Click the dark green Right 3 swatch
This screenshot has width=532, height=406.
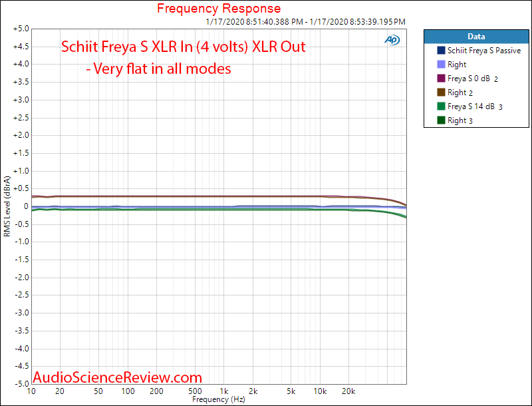pyautogui.click(x=442, y=120)
